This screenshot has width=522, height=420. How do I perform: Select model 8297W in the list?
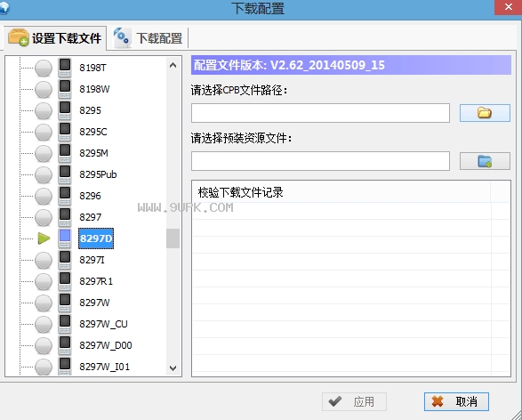[x=94, y=303]
